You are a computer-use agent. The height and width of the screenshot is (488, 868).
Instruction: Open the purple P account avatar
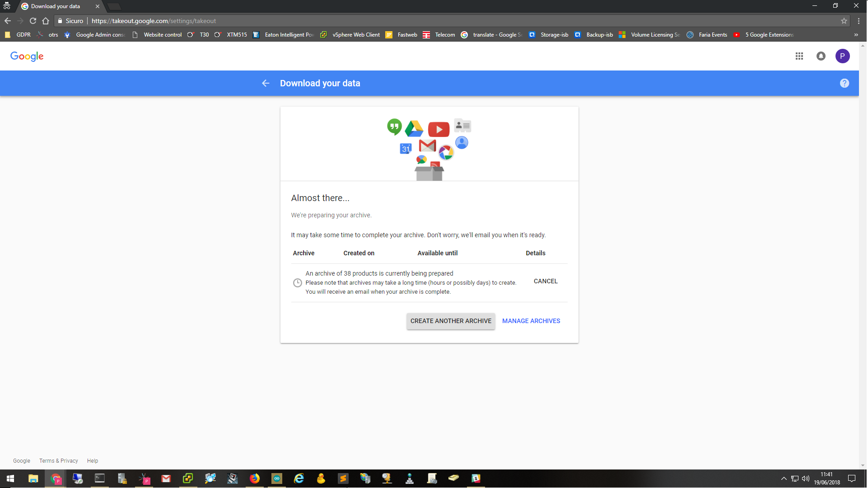click(842, 56)
